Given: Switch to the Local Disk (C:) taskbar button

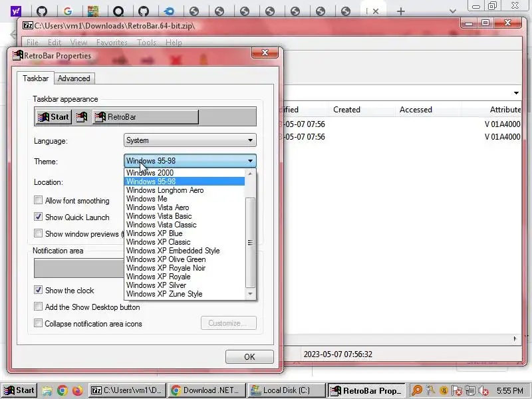Looking at the screenshot, I should click(x=287, y=390).
